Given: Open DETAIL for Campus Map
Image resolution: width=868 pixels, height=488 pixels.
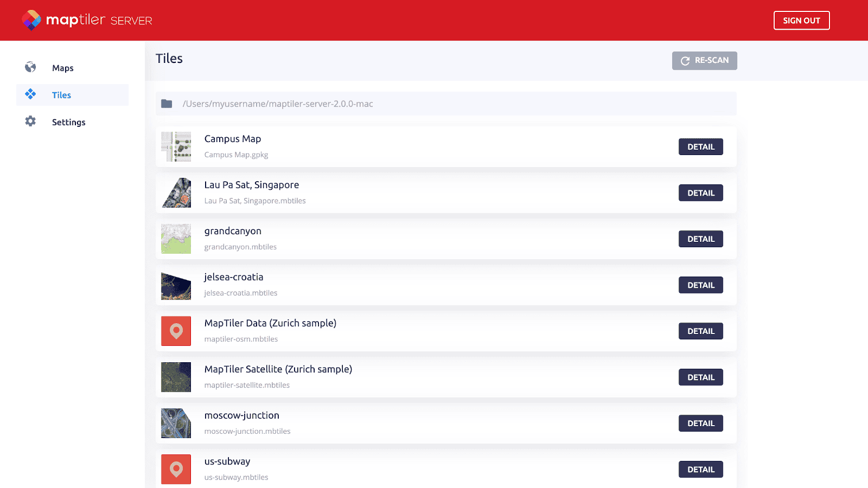Looking at the screenshot, I should pos(700,146).
